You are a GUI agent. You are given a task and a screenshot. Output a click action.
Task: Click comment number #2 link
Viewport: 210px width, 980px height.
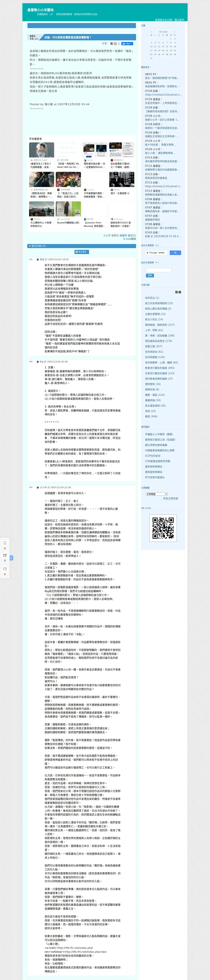(x=31, y=362)
